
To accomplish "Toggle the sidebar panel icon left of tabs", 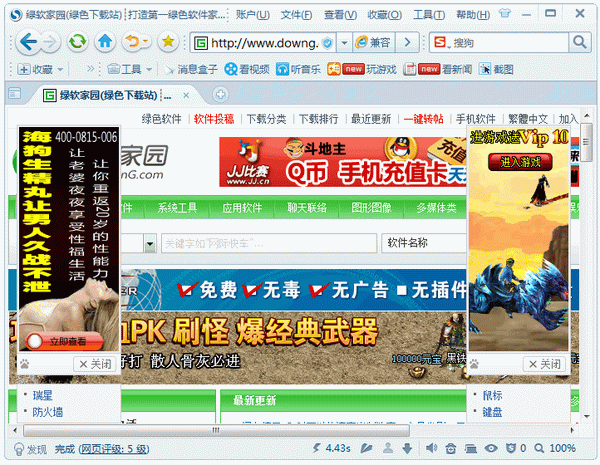I will click(15, 93).
